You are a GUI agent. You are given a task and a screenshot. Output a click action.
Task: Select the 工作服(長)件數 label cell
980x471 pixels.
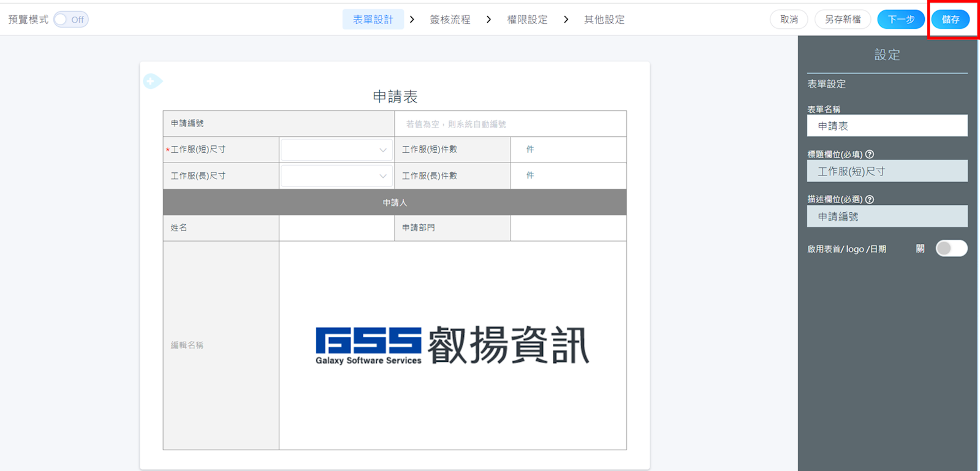452,176
